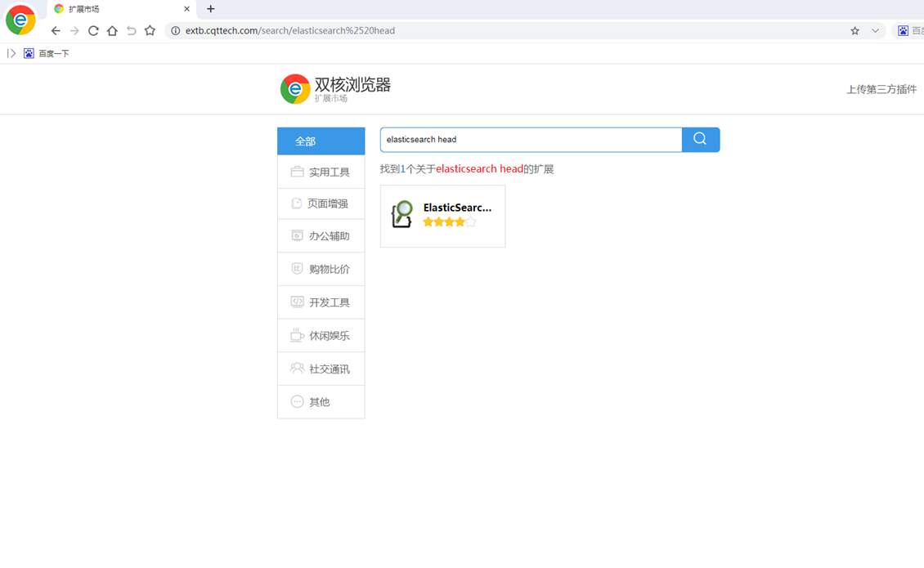Select the 社交通讯 category

[x=321, y=369]
